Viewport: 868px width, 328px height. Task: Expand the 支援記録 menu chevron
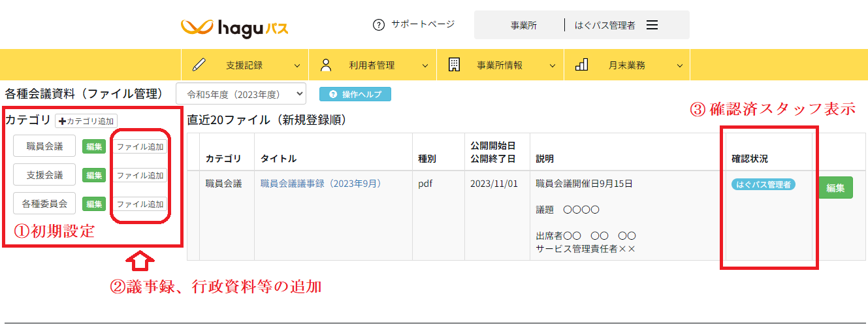coord(297,65)
